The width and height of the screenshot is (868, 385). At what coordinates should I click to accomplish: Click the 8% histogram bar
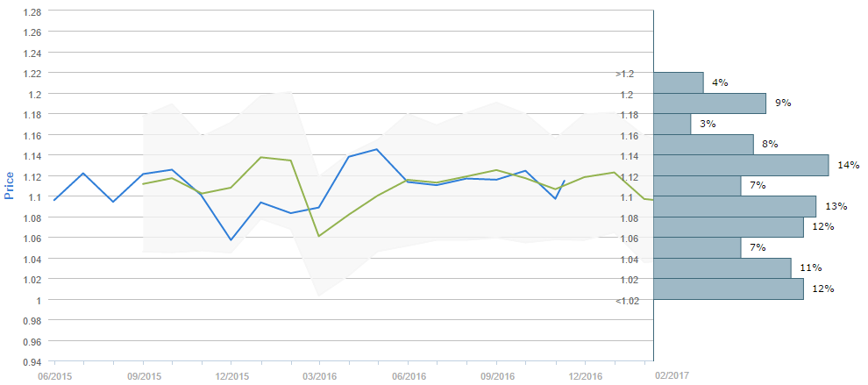[703, 144]
